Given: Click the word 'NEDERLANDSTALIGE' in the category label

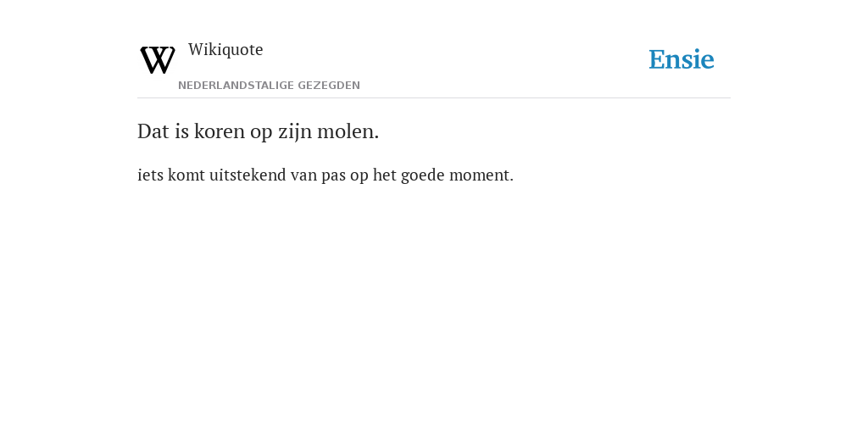Looking at the screenshot, I should [x=236, y=86].
